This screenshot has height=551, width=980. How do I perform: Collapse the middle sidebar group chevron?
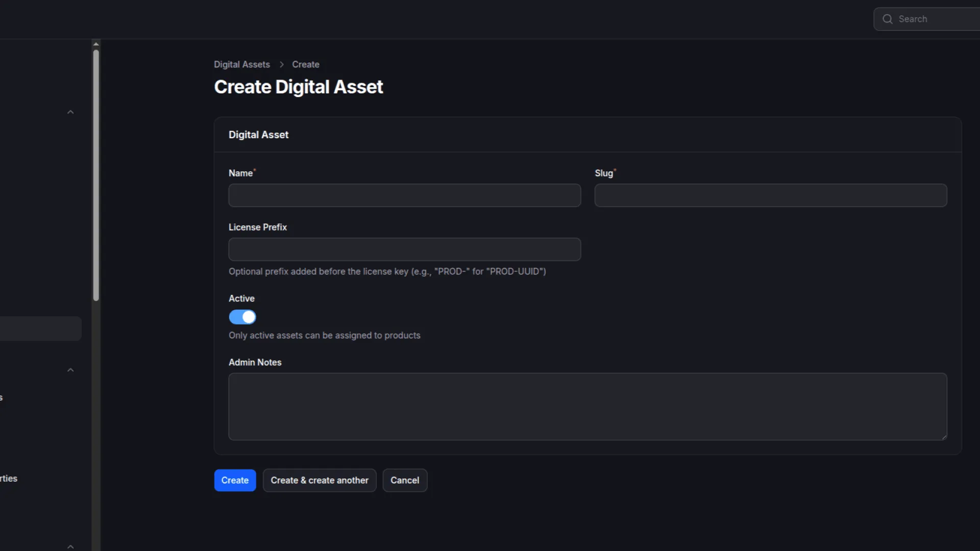(70, 370)
